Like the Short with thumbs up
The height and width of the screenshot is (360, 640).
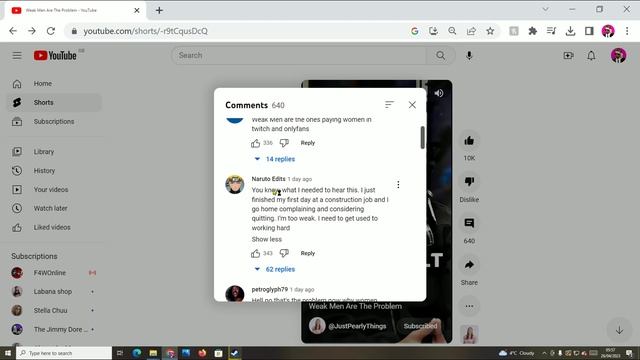tap(469, 141)
